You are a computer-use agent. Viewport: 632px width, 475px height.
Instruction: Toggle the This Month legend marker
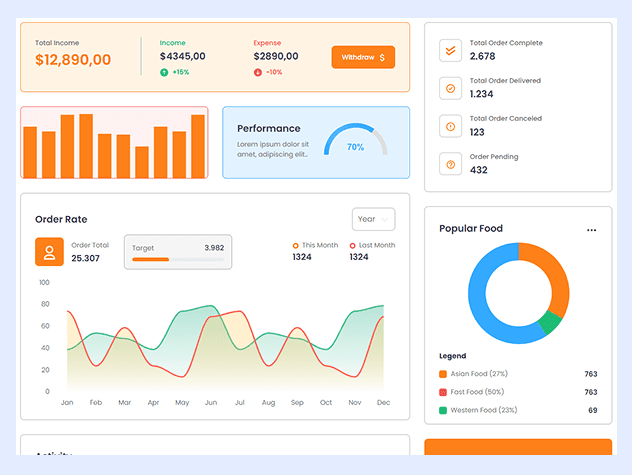[295, 245]
